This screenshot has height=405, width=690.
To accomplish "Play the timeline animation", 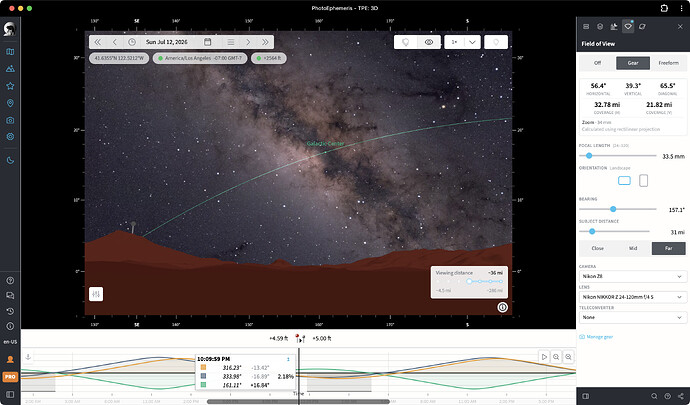I will tap(544, 357).
